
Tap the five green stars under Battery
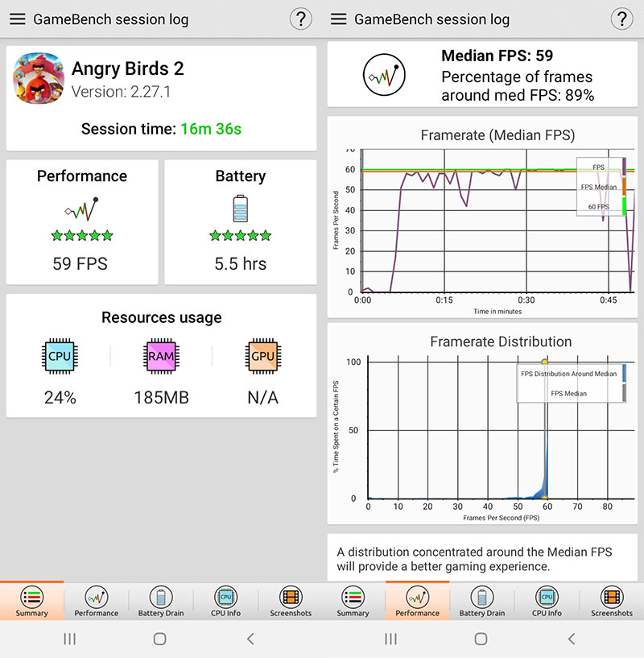click(241, 235)
